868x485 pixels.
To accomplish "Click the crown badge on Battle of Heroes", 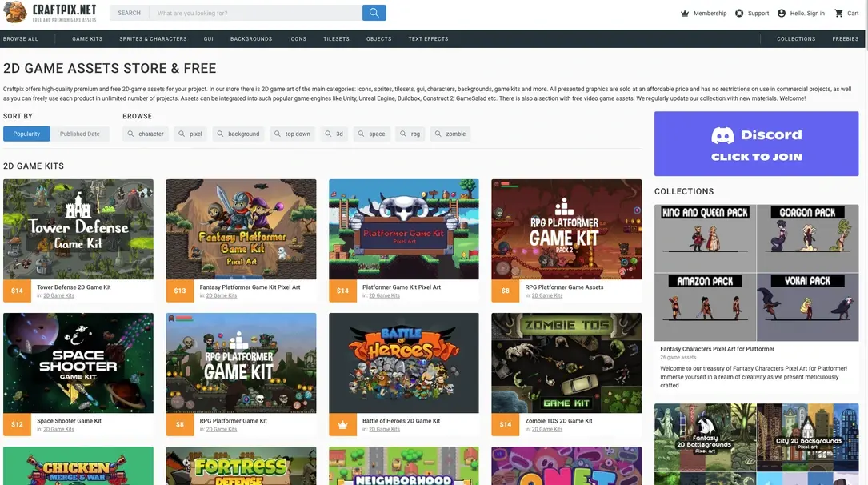I will (342, 424).
